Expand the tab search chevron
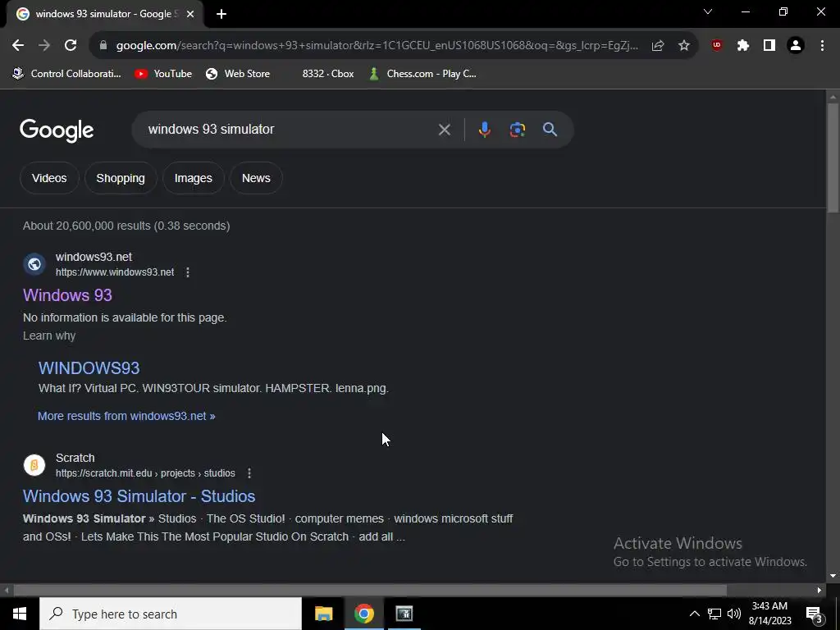840x630 pixels. [x=708, y=11]
